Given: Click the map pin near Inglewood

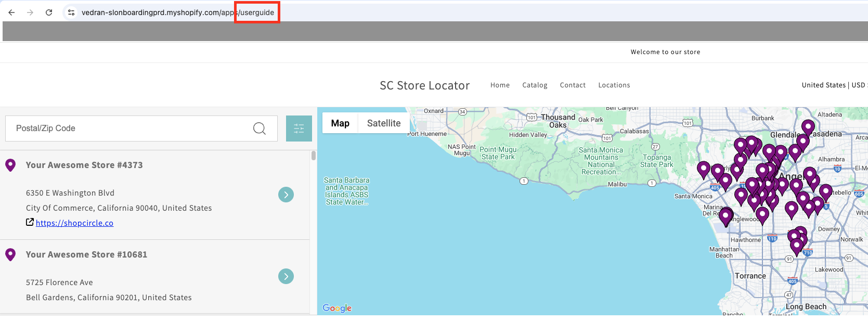Looking at the screenshot, I should tap(762, 216).
